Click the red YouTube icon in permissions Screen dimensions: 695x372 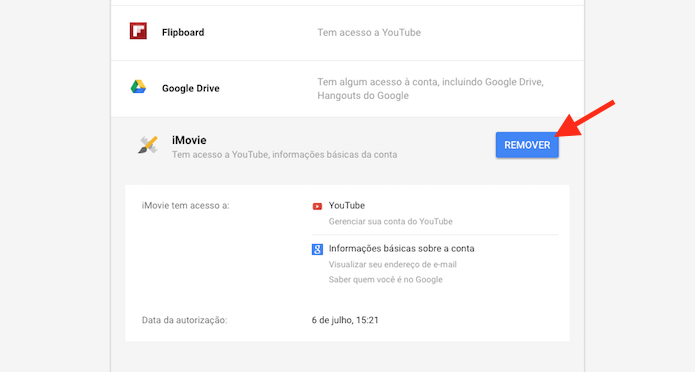[317, 206]
